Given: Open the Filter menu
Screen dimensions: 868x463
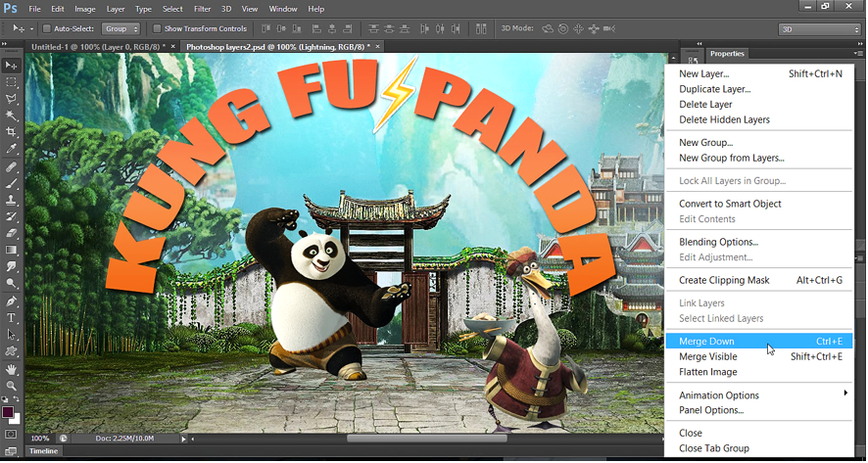Looking at the screenshot, I should (x=202, y=9).
